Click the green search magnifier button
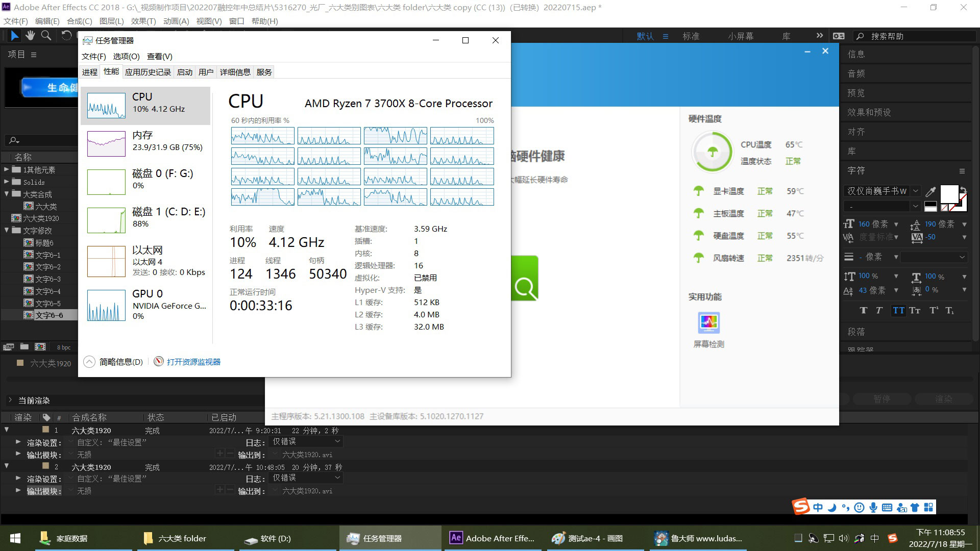 [525, 279]
